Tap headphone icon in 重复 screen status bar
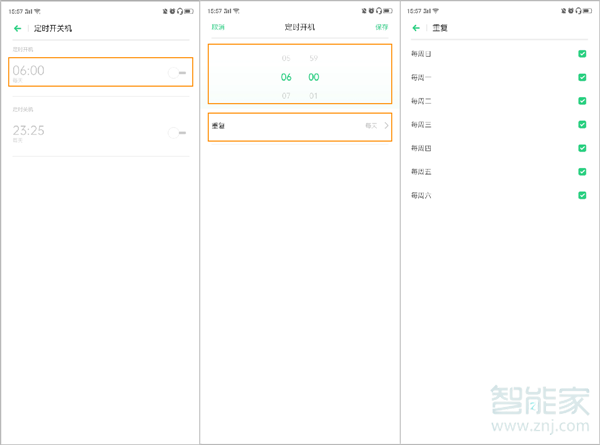This screenshot has width=600, height=445. point(578,11)
